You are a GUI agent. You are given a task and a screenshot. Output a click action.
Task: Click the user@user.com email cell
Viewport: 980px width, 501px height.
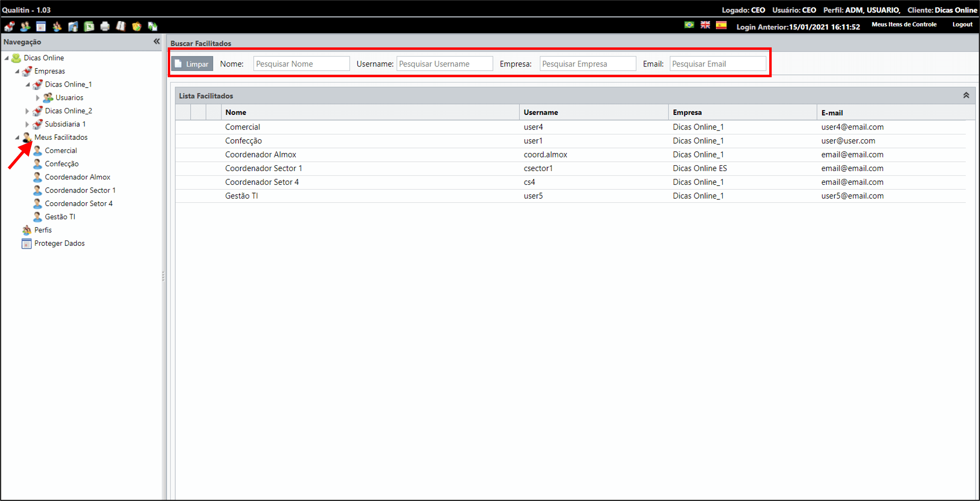coord(848,141)
